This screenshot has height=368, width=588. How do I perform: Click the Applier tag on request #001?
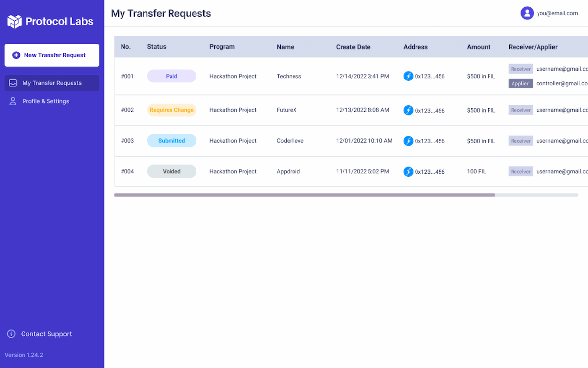click(x=520, y=83)
